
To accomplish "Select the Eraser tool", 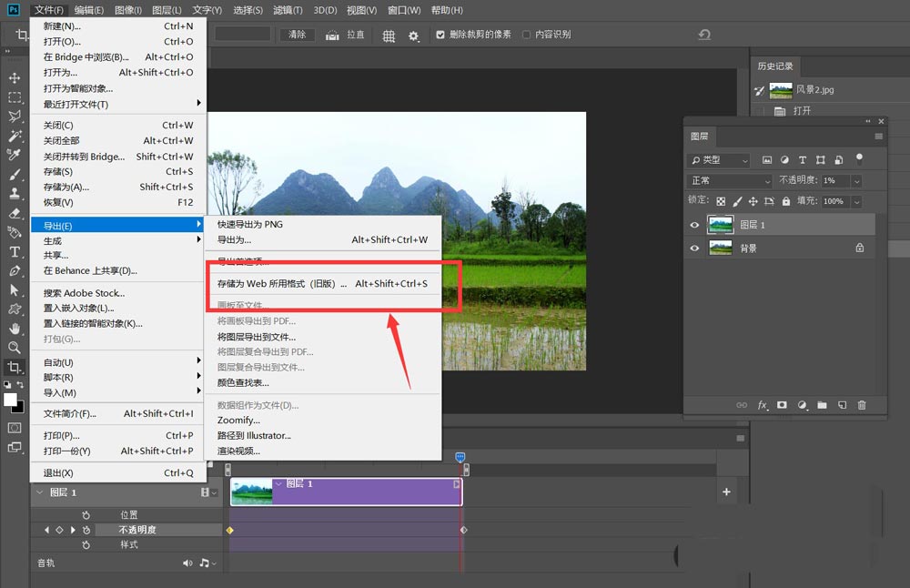I will point(15,213).
